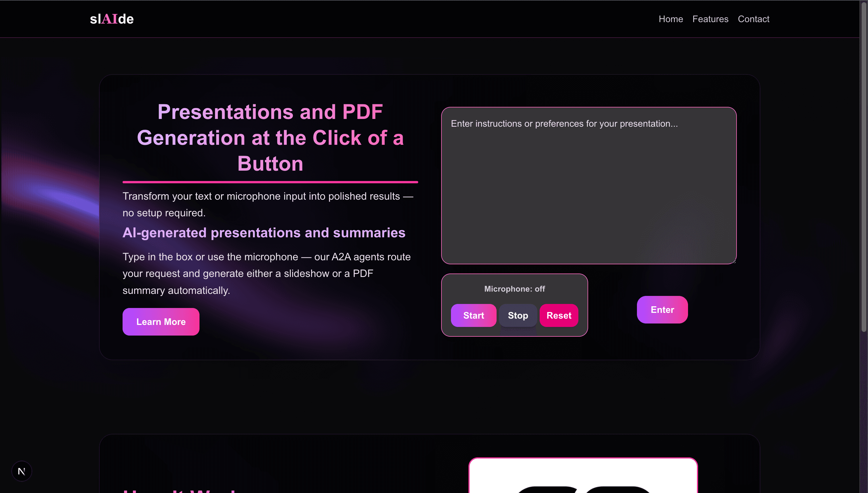
Task: Click the "AI-generated presentations and summaries" subheading
Action: tap(264, 233)
